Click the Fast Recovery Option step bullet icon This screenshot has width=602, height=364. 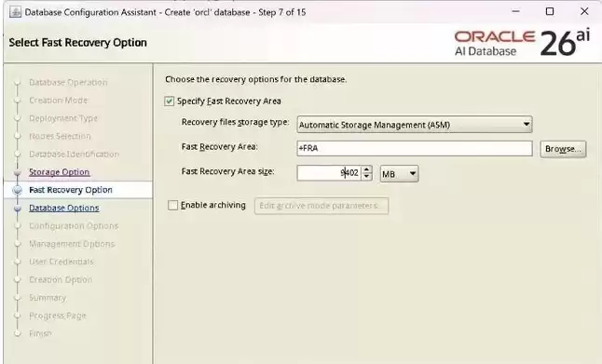click(18, 190)
